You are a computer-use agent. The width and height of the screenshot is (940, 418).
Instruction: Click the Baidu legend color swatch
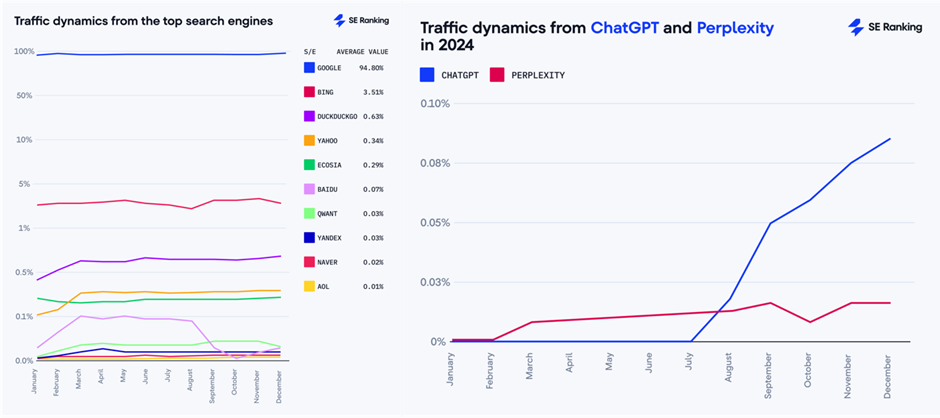click(x=310, y=189)
